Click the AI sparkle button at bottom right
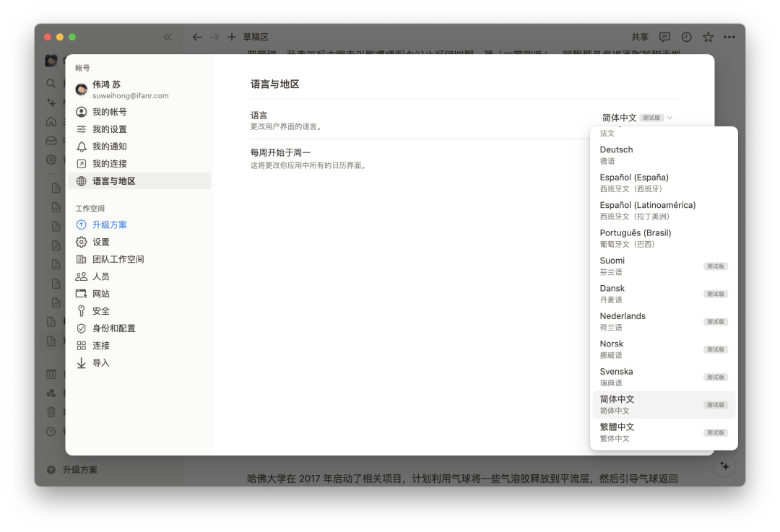The width and height of the screenshot is (780, 532). pos(725,466)
